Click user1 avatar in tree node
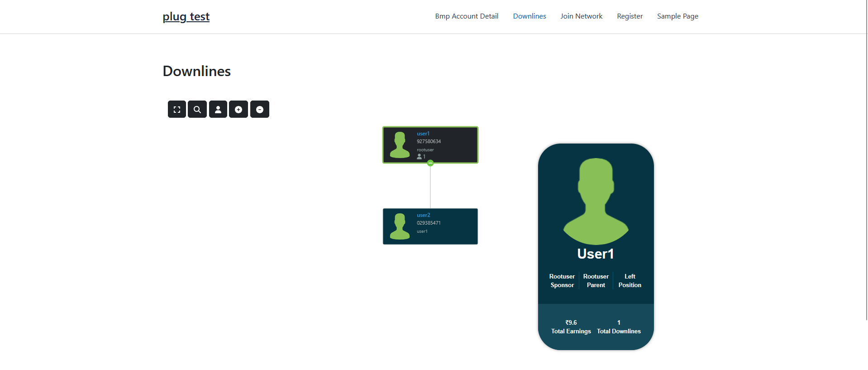Image resolution: width=868 pixels, height=370 pixels. [400, 145]
